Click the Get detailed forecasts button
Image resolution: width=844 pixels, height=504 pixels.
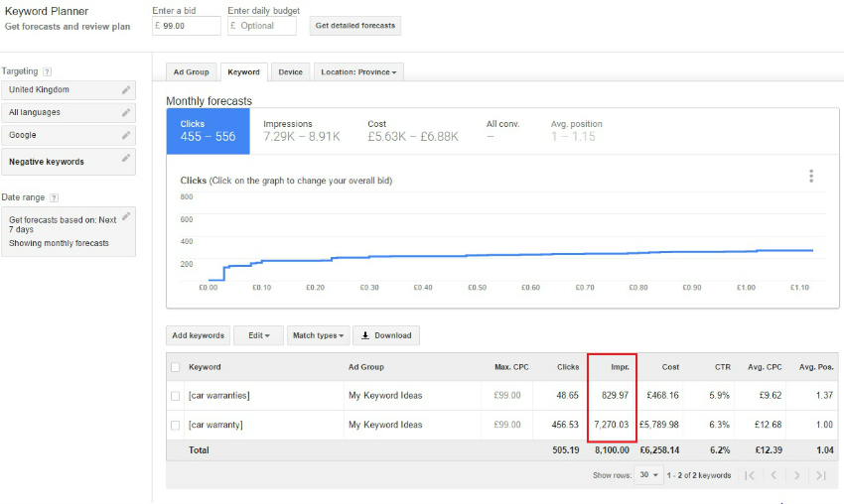pos(355,26)
